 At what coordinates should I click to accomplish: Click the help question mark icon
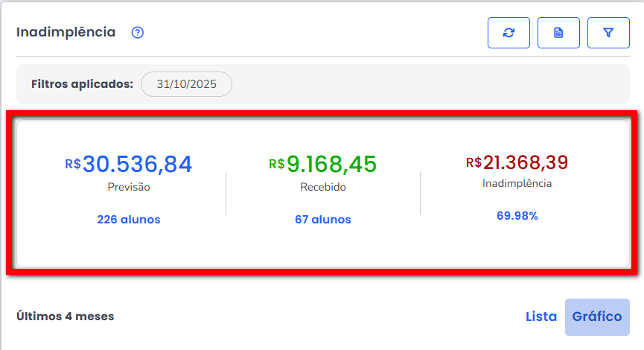137,33
